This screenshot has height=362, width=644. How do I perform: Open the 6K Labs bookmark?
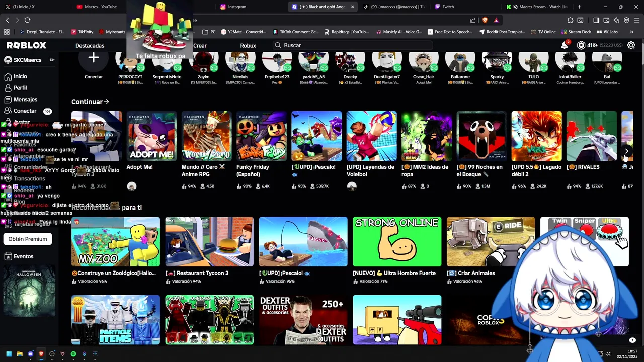click(x=607, y=32)
